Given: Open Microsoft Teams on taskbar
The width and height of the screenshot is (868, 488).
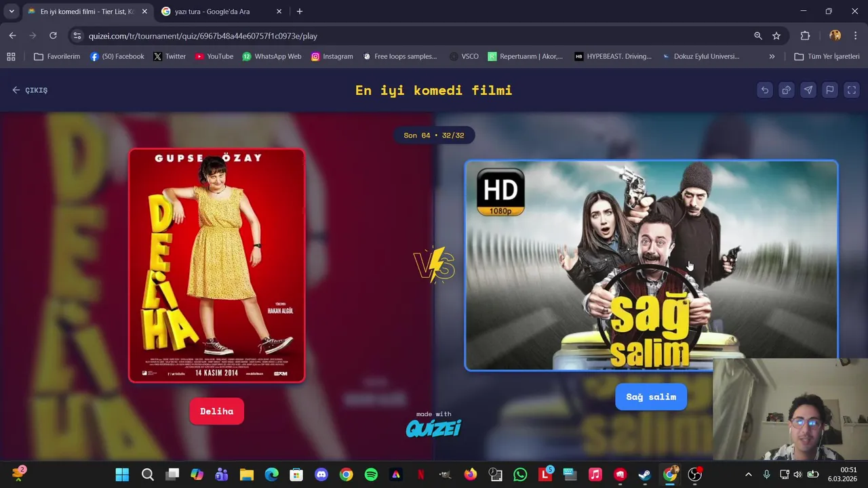Looking at the screenshot, I should coord(222,474).
